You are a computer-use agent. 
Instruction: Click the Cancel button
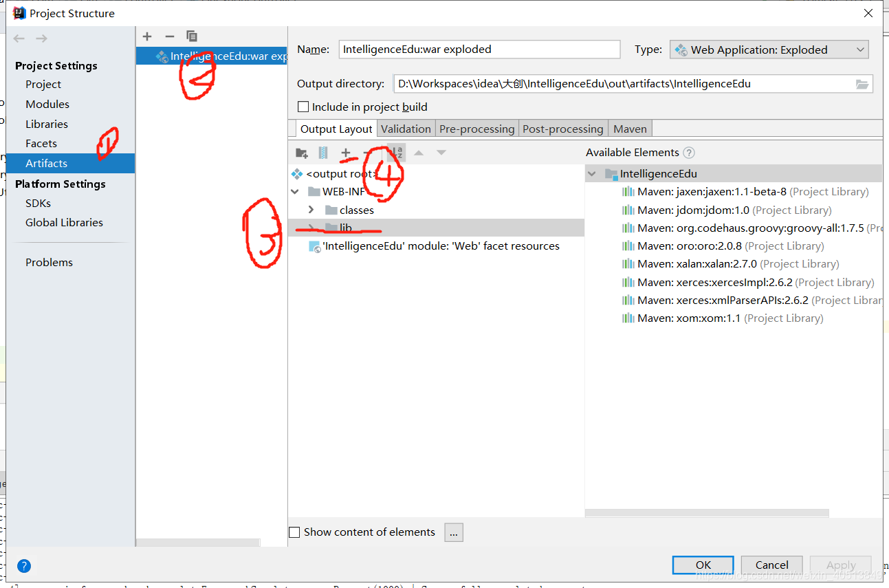tap(771, 565)
